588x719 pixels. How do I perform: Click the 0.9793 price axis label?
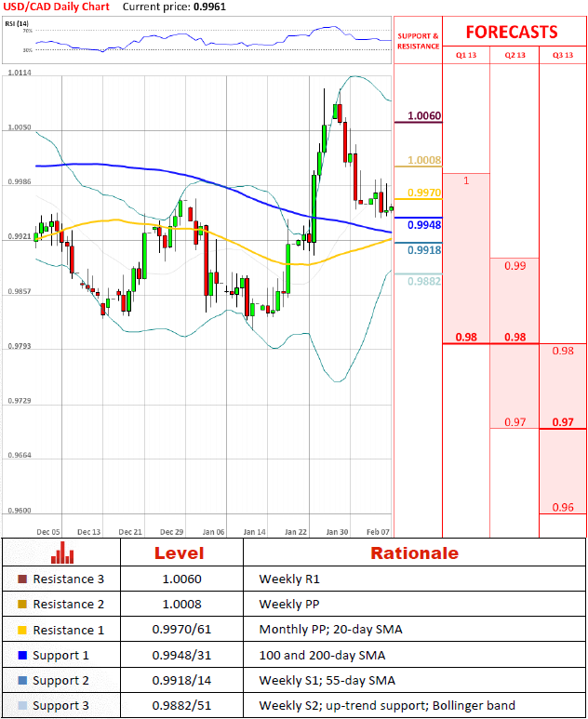tap(20, 346)
